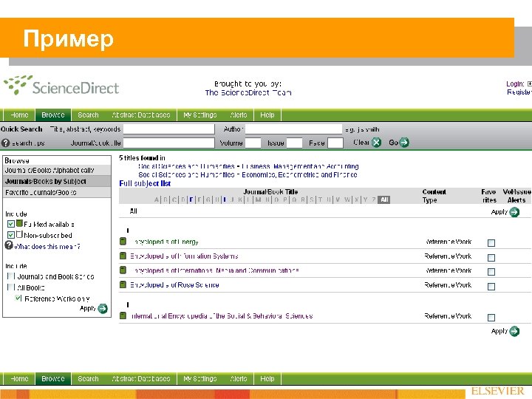Open Encyclopedia of Information Systems link

click(x=184, y=256)
